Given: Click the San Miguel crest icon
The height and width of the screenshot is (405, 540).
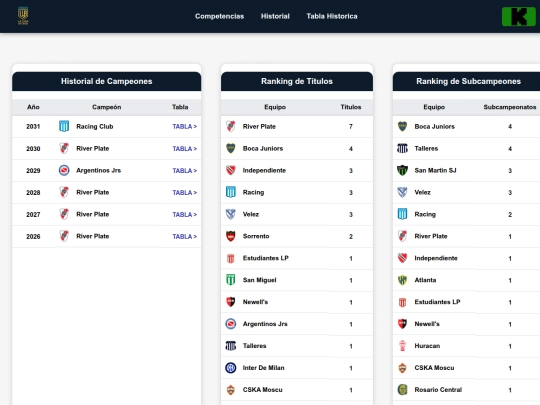Looking at the screenshot, I should pyautogui.click(x=231, y=280).
